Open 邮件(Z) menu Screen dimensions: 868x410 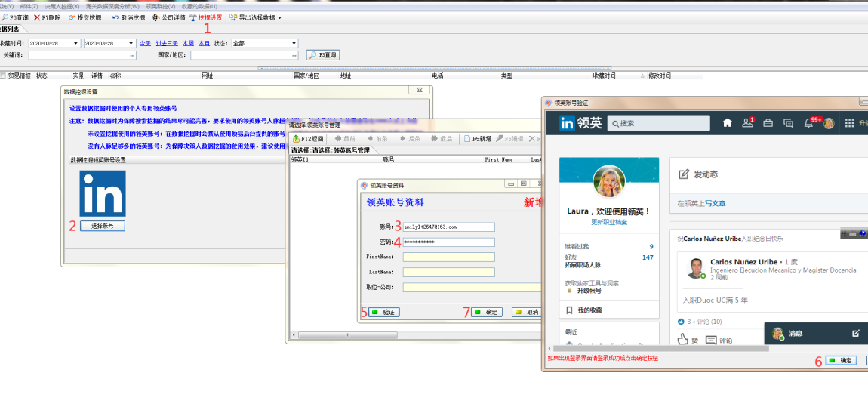click(x=29, y=5)
